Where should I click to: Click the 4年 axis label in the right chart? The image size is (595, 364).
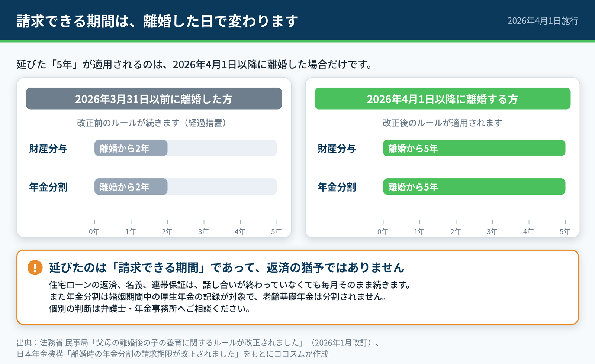[x=529, y=231]
